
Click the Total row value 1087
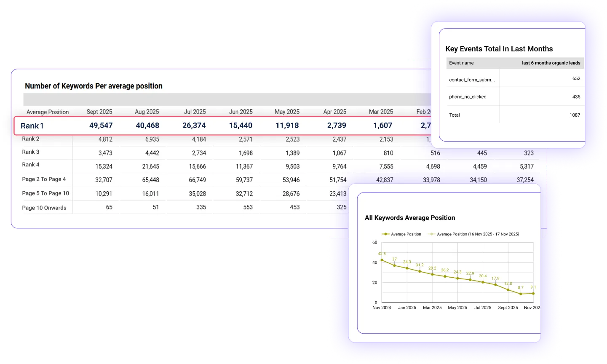[575, 115]
